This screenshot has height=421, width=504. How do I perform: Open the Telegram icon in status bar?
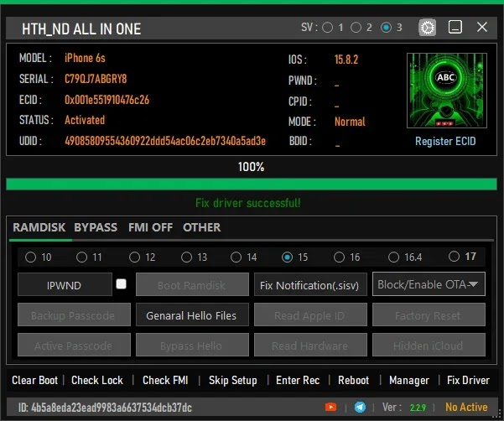[360, 408]
